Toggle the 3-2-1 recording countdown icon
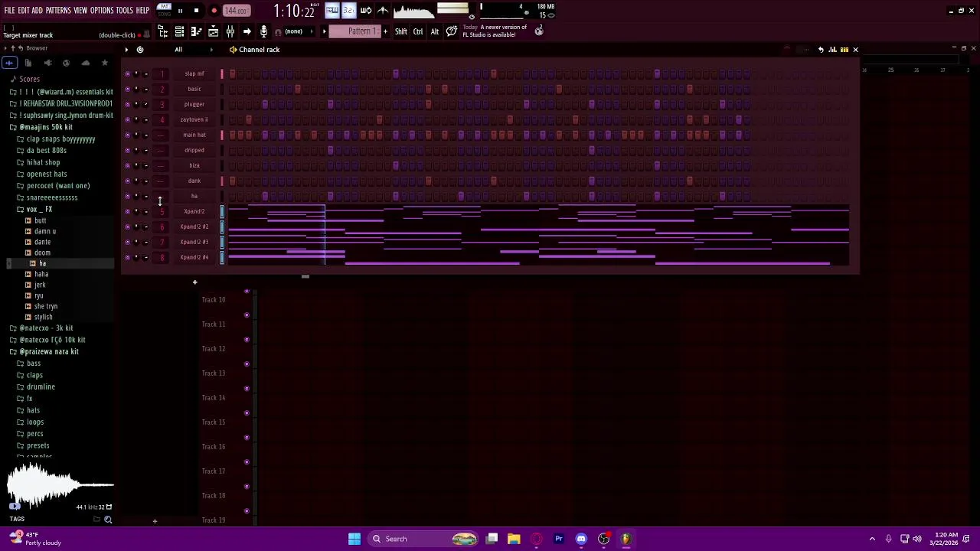Image resolution: width=980 pixels, height=551 pixels. pyautogui.click(x=348, y=11)
